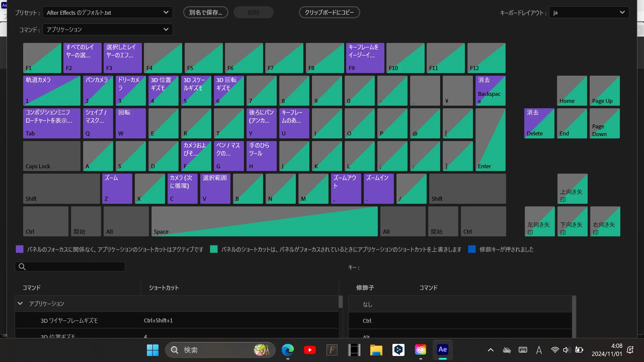Launch YouTube app in taskbar
The image size is (644, 362).
pos(310,350)
